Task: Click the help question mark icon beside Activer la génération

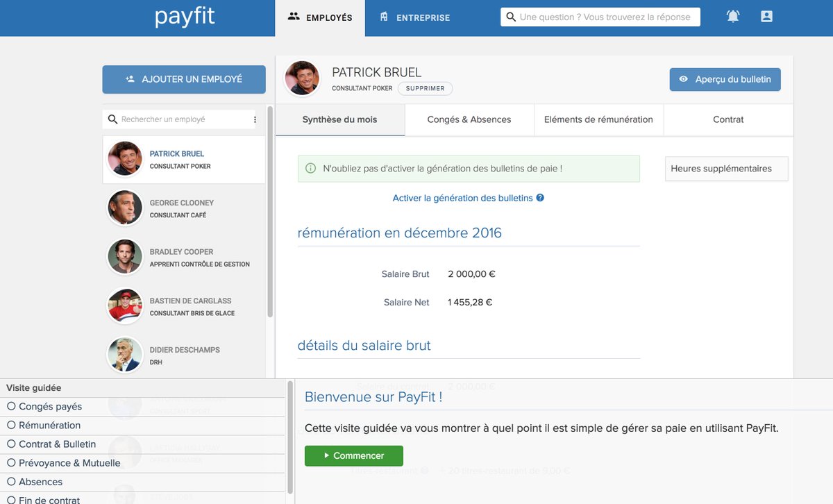Action: point(540,198)
